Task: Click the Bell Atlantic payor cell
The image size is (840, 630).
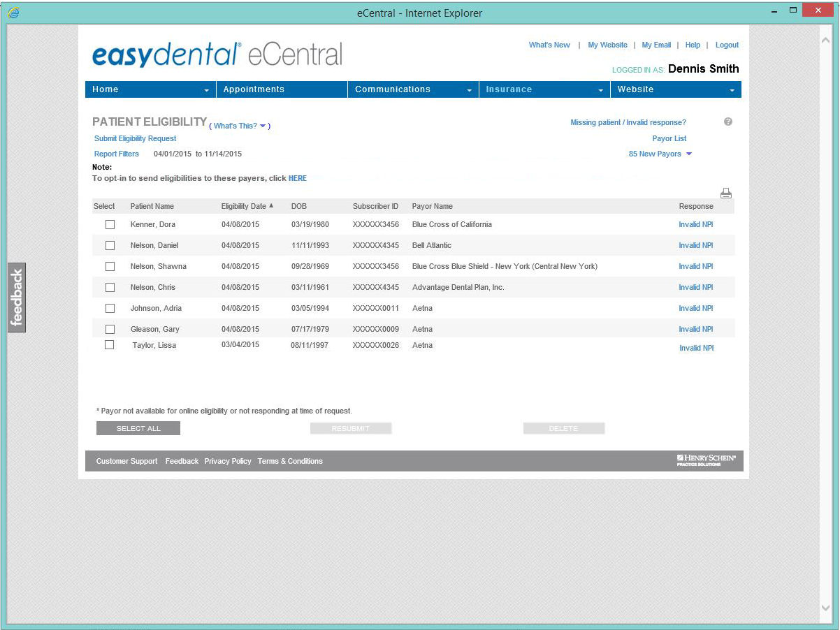Action: 432,245
